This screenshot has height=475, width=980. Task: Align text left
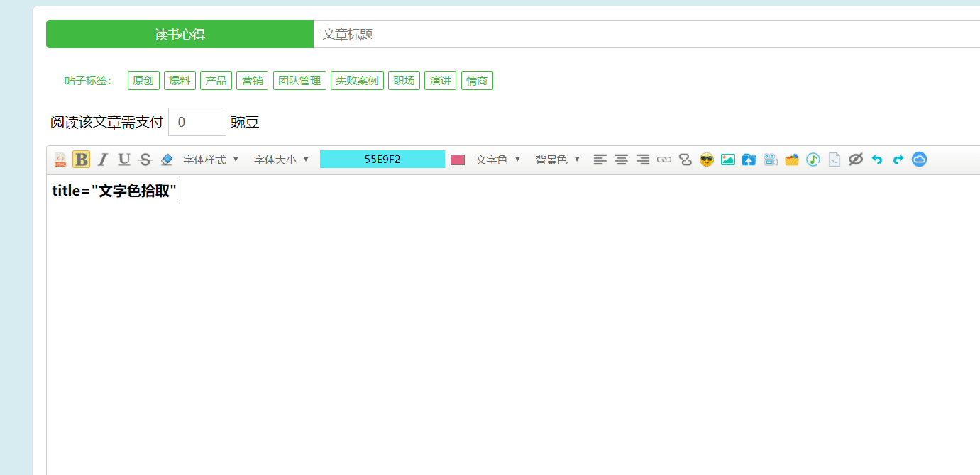click(x=600, y=160)
